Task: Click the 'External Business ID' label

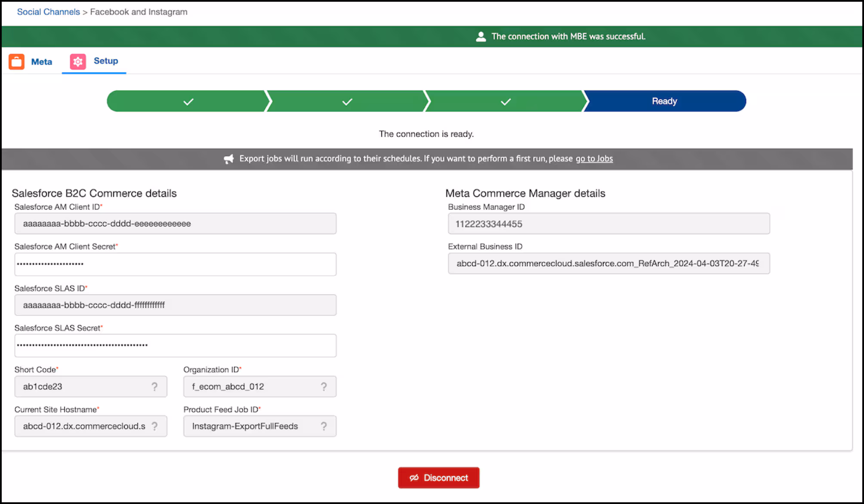Action: click(x=485, y=246)
